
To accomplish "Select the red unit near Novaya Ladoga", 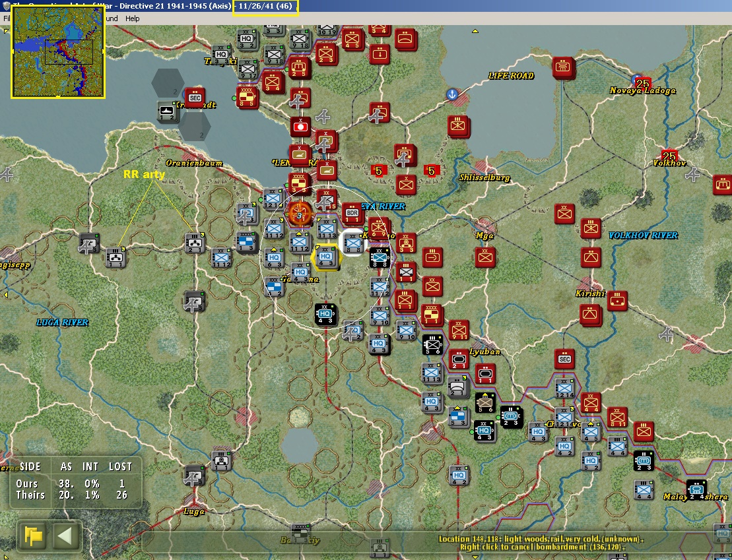I will [564, 68].
